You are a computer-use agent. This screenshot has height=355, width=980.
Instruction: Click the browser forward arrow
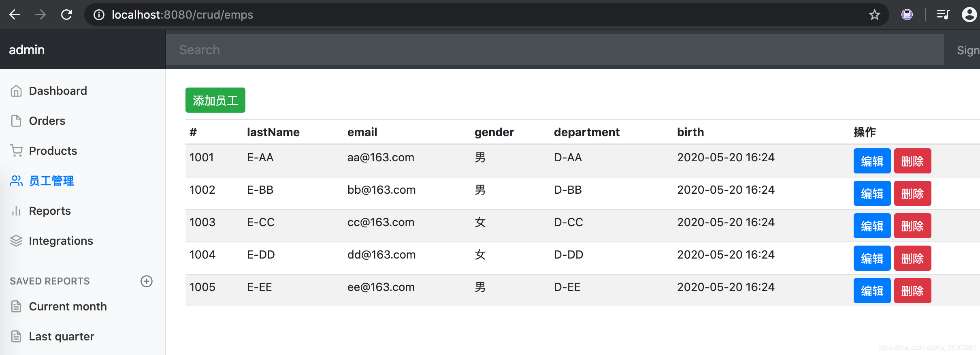tap(40, 15)
